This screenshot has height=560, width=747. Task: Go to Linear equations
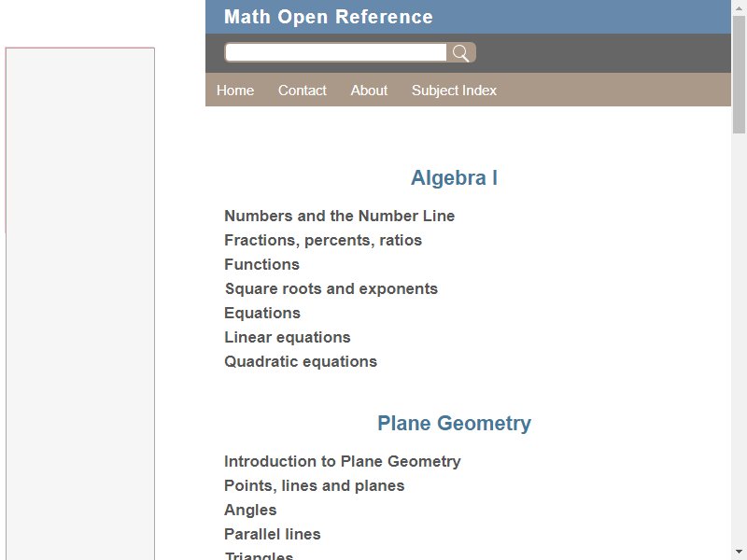[x=288, y=337]
